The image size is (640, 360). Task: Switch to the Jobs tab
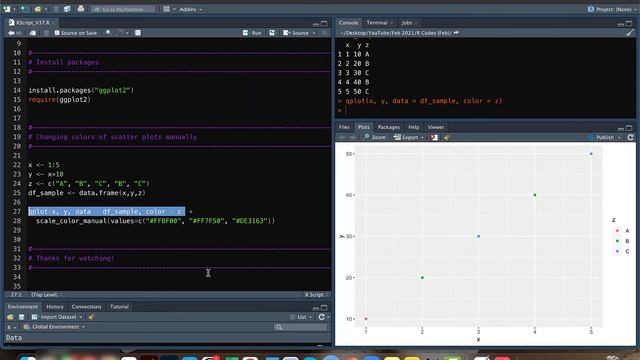click(x=407, y=23)
